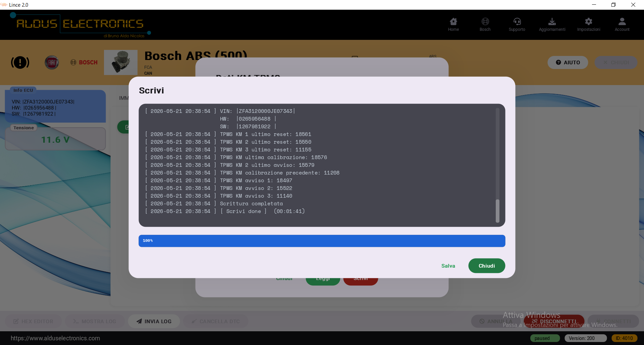
Task: Click log line 'TPMS KM 3 ultimo reset: 11155'
Action: pyautogui.click(x=228, y=150)
